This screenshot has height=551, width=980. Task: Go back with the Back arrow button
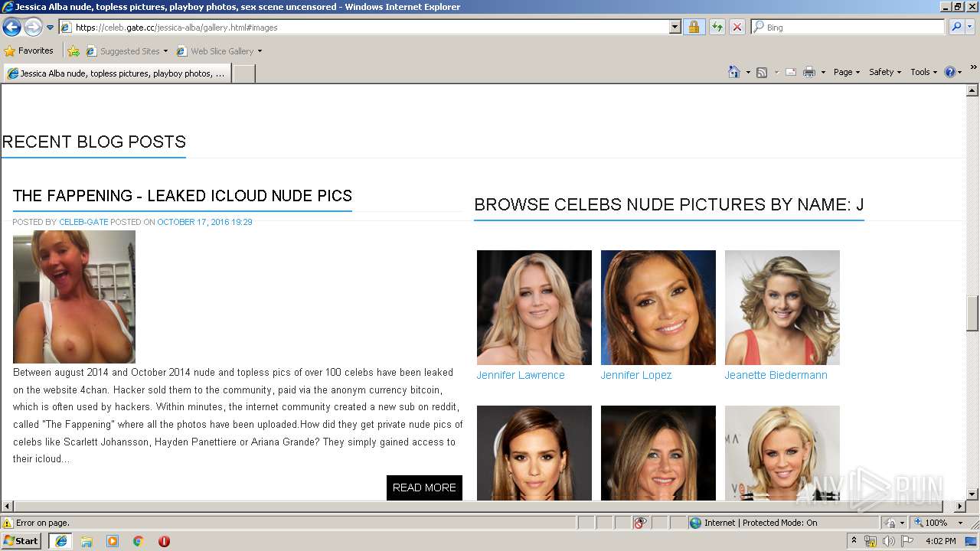[11, 27]
